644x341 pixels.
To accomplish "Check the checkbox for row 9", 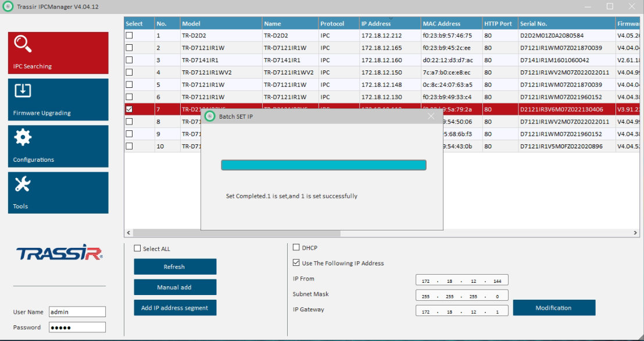I will (130, 134).
